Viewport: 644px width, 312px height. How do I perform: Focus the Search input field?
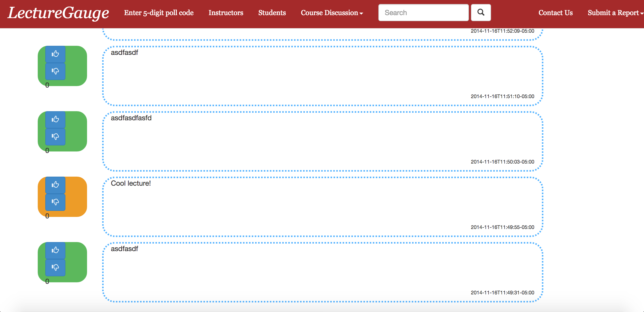(423, 13)
